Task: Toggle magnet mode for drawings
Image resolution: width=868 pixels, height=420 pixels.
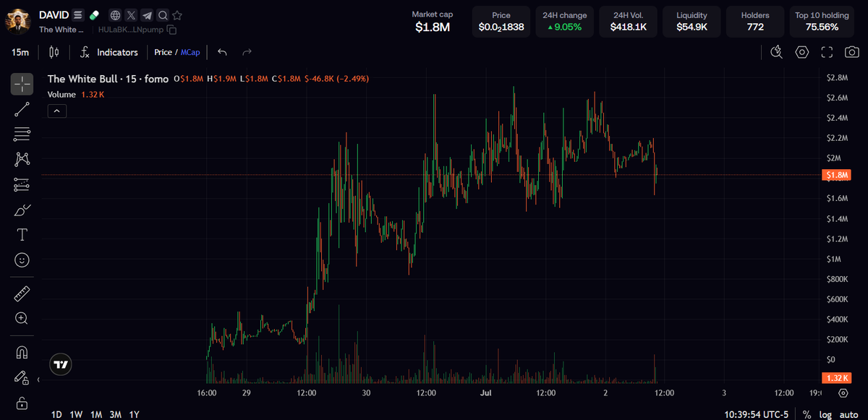Action: coord(22,352)
